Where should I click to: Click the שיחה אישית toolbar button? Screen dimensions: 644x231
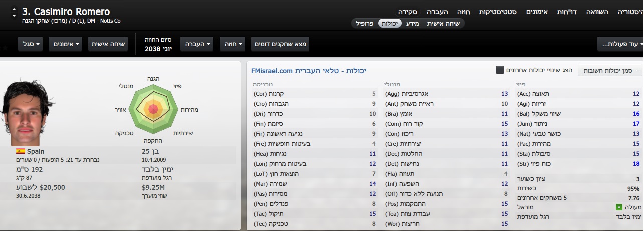coord(108,44)
